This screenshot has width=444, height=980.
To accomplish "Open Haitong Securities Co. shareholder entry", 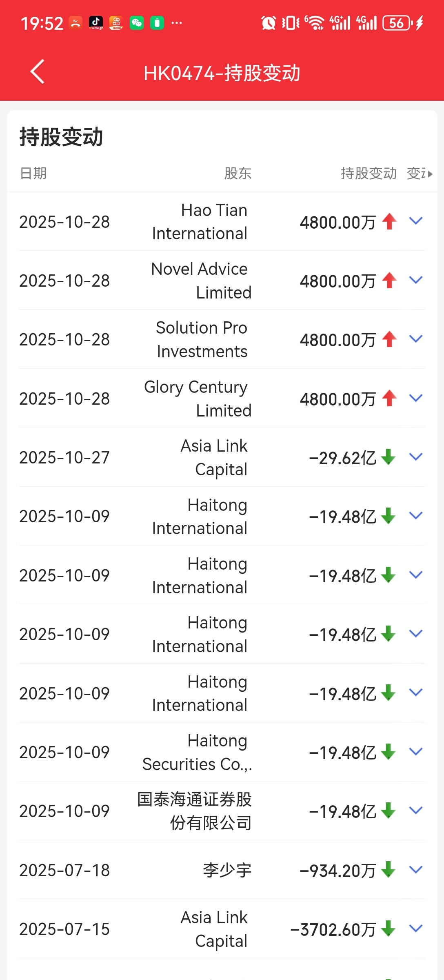I will point(197,752).
